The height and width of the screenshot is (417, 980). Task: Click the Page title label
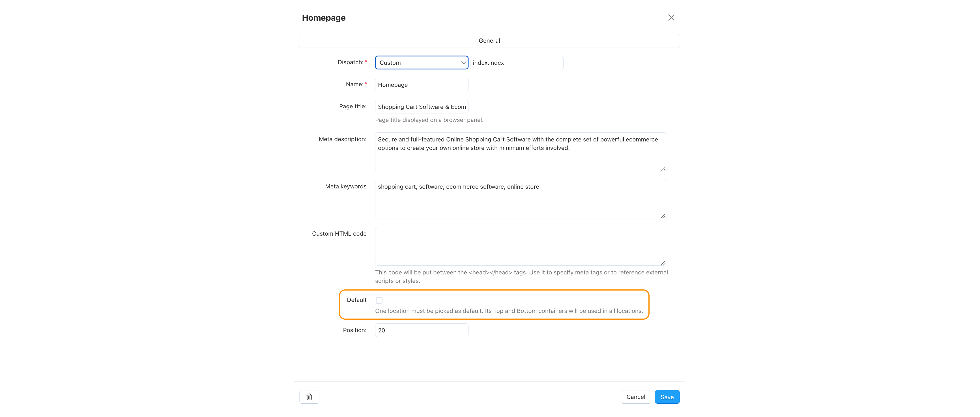click(353, 107)
